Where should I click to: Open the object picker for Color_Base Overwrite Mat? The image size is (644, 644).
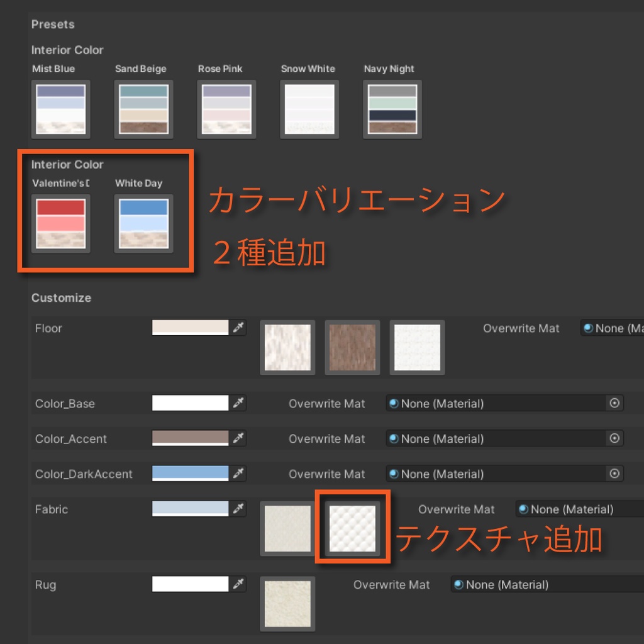click(x=614, y=403)
